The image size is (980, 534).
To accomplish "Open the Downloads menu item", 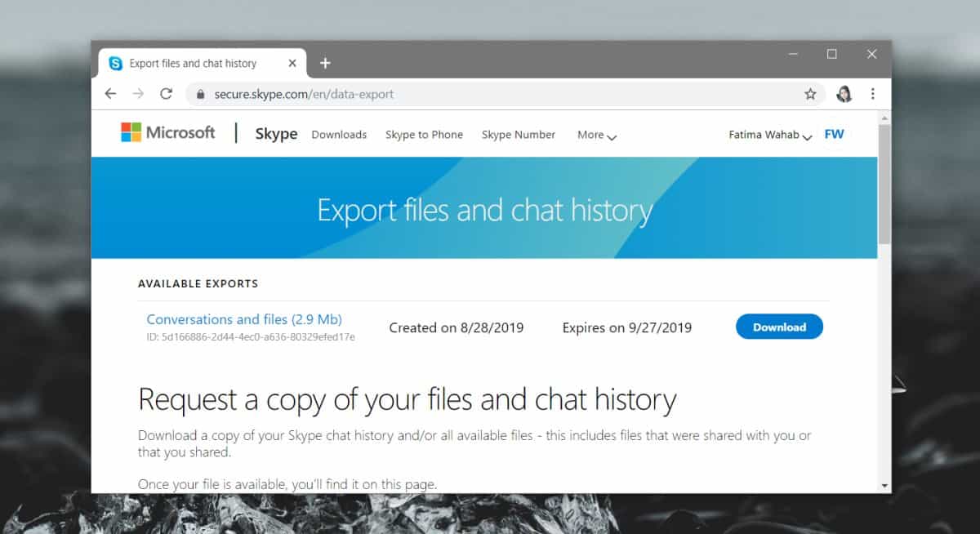I will pyautogui.click(x=339, y=135).
